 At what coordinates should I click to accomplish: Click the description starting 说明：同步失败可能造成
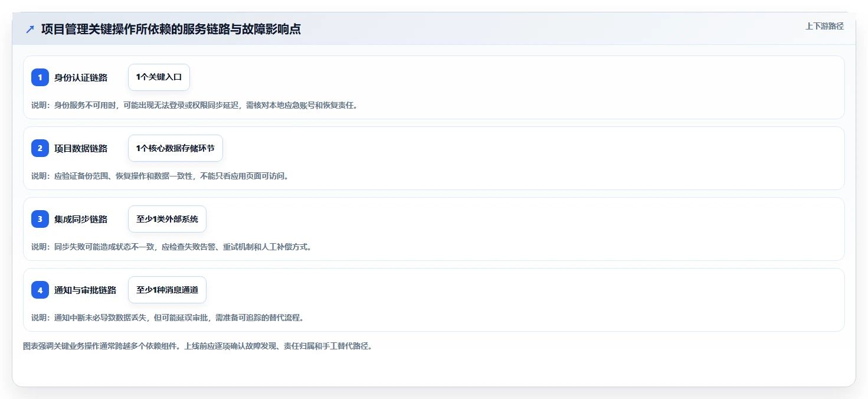coord(171,247)
